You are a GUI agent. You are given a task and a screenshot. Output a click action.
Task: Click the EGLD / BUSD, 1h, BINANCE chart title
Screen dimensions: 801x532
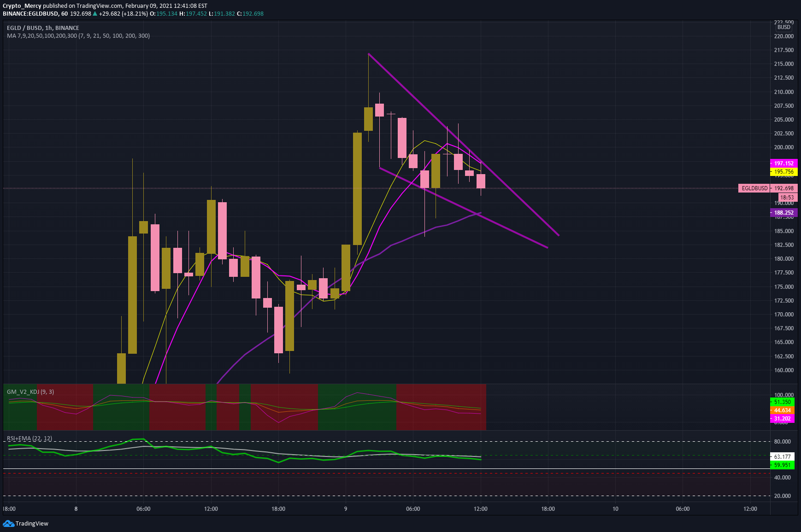pyautogui.click(x=43, y=28)
